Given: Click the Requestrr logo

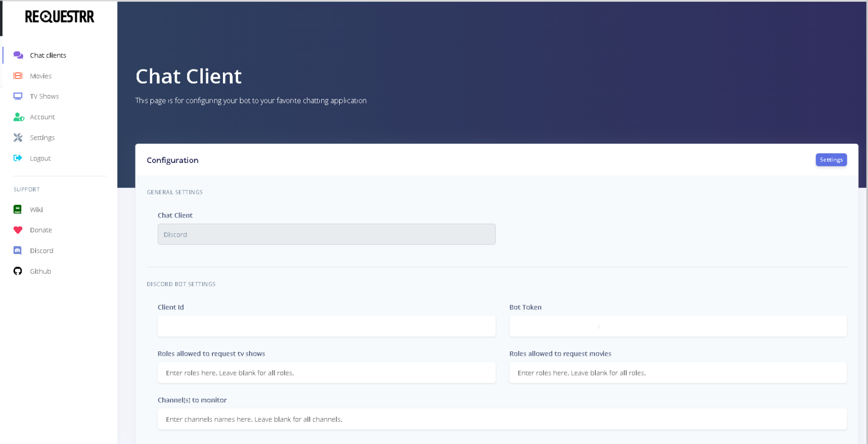Looking at the screenshot, I should (x=60, y=17).
